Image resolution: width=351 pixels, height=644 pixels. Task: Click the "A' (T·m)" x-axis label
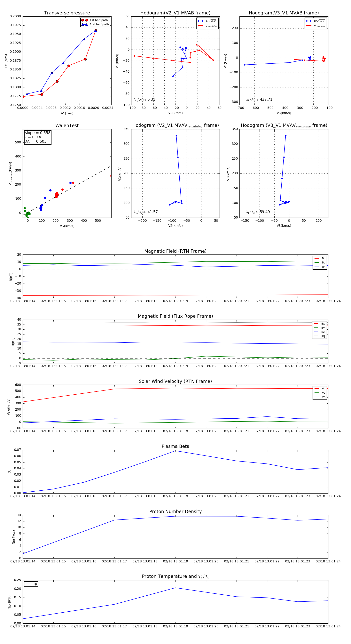point(67,113)
